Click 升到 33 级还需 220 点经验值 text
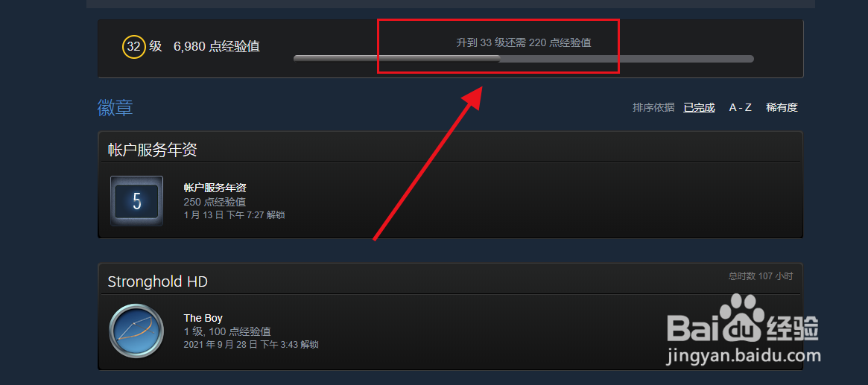The image size is (868, 385). coord(524,42)
